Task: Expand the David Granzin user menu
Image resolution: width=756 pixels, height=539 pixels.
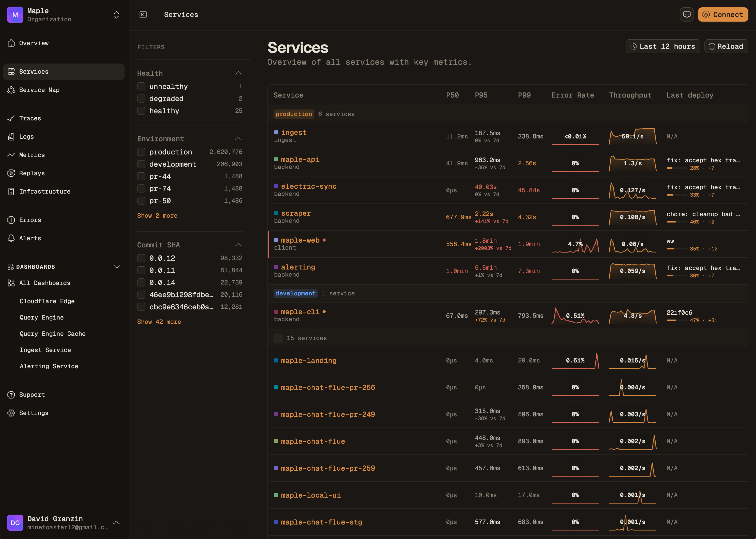Action: point(116,523)
